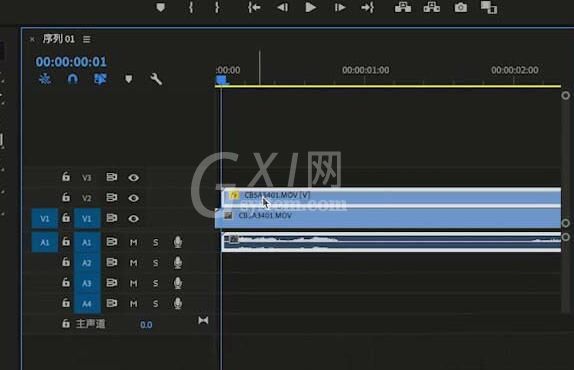Screen dimensions: 574x370
Task: Toggle lock on track A1
Action: [x=66, y=241]
